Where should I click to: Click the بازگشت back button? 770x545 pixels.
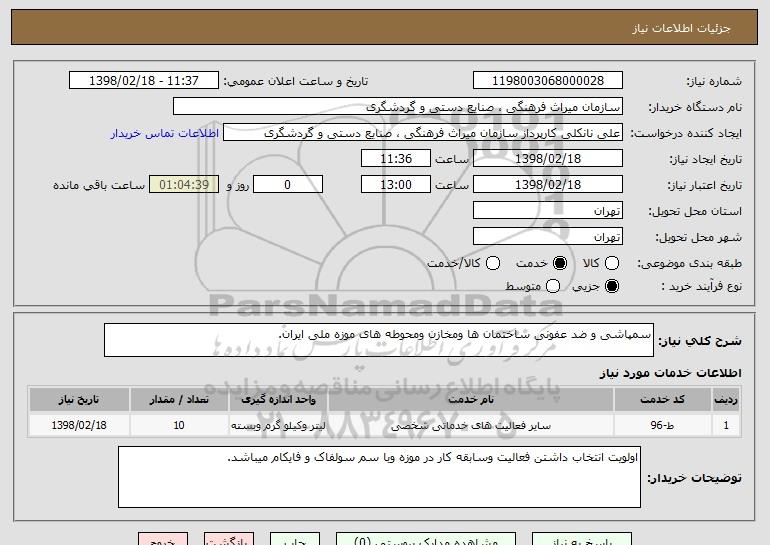[229, 539]
